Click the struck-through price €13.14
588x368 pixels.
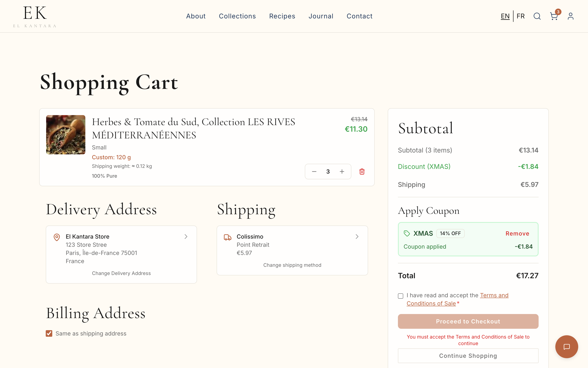359,119
